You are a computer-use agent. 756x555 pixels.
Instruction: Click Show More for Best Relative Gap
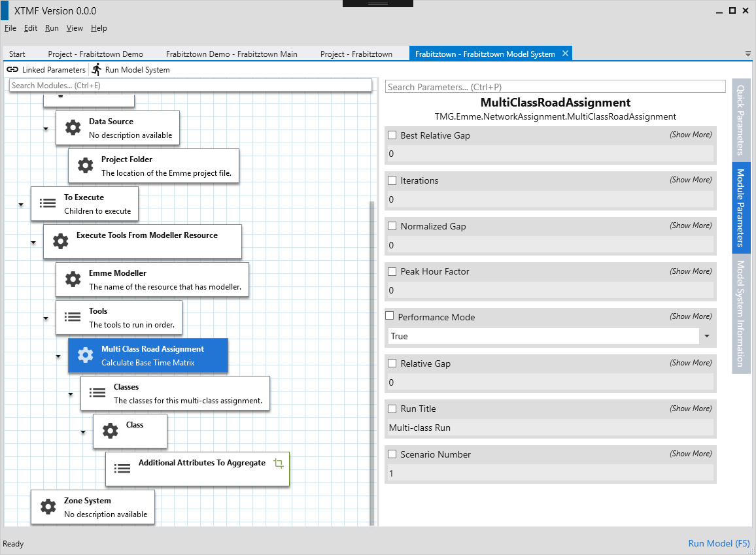coord(691,135)
